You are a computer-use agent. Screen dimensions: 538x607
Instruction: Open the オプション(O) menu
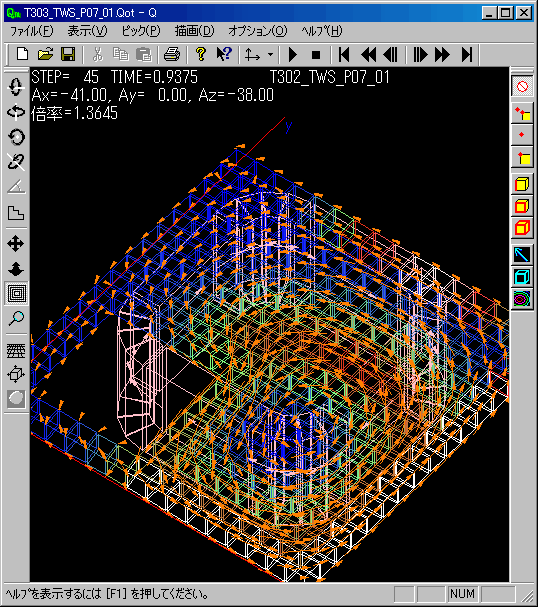[x=258, y=31]
